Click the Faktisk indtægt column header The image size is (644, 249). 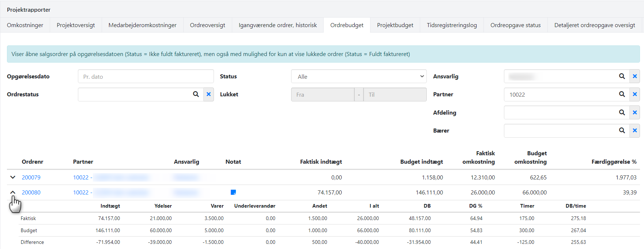321,161
